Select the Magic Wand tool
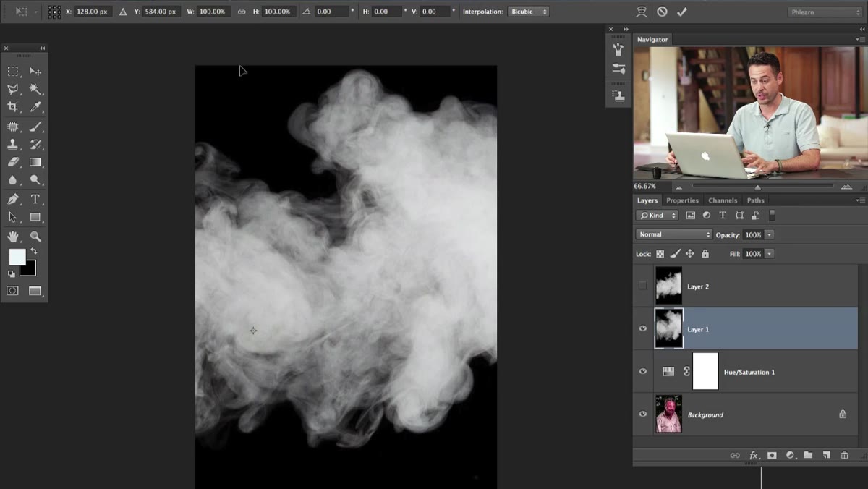The image size is (868, 489). coord(35,89)
